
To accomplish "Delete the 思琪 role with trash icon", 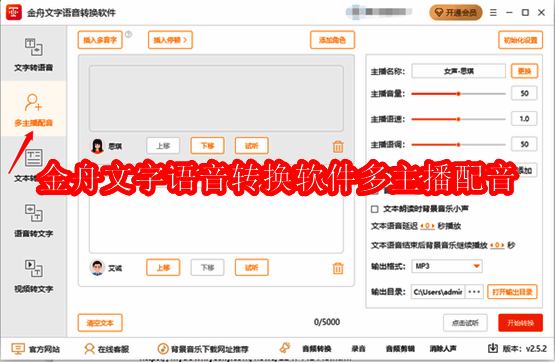I will pyautogui.click(x=338, y=146).
